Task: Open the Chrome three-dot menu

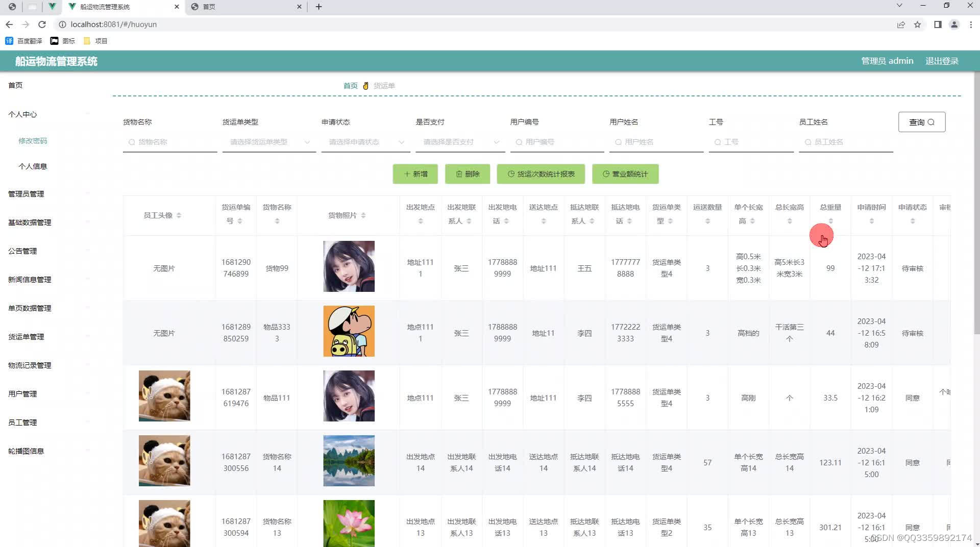Action: pyautogui.click(x=971, y=24)
